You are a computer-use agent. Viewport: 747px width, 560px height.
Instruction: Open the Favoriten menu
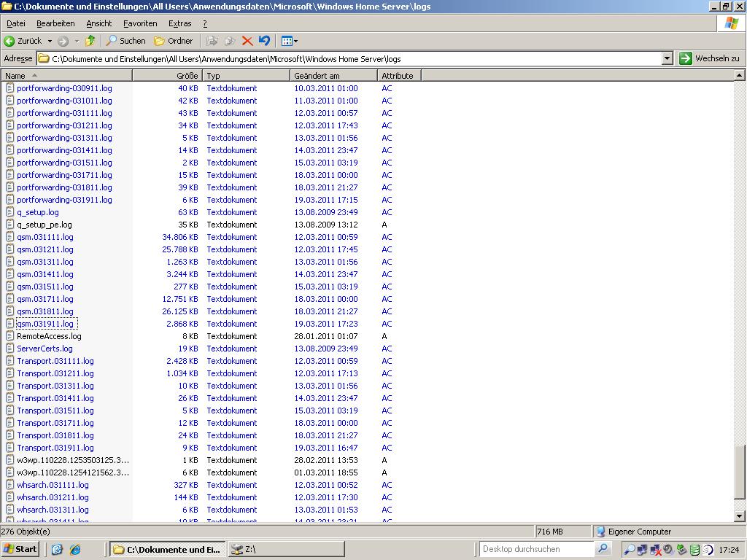(x=140, y=23)
